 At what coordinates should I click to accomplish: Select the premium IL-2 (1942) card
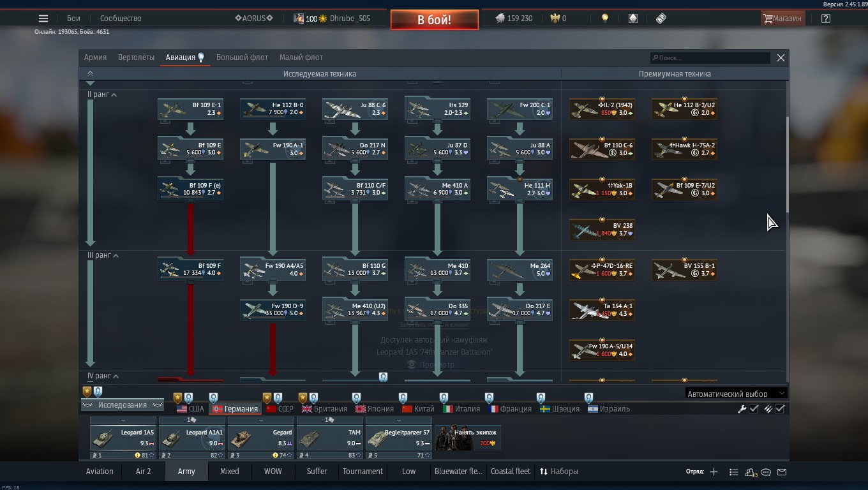coord(602,109)
